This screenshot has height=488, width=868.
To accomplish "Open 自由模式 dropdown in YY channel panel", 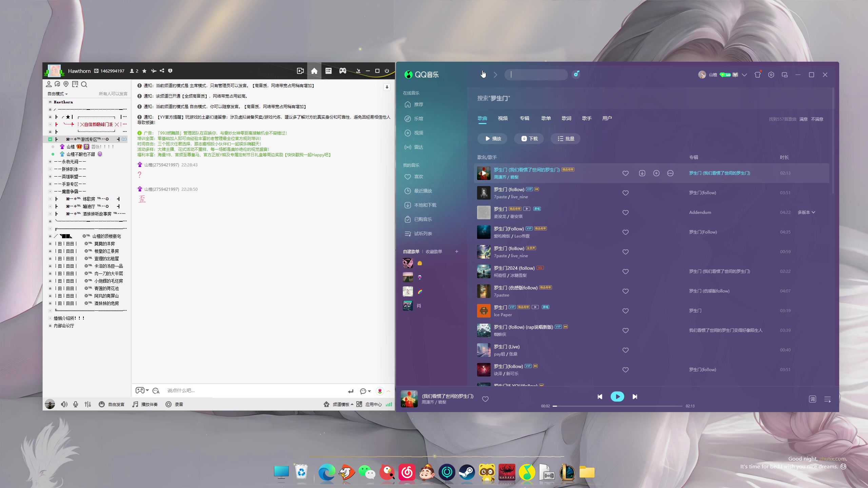I will coord(58,94).
